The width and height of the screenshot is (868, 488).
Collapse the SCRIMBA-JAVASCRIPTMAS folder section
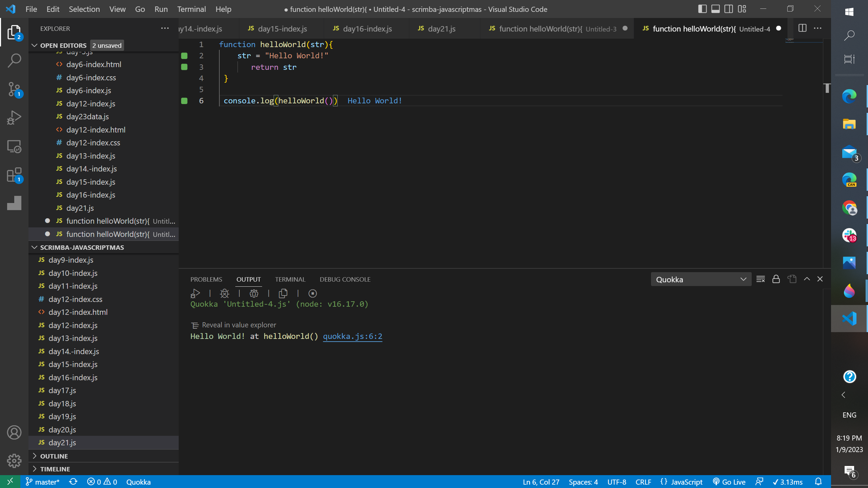(82, 247)
